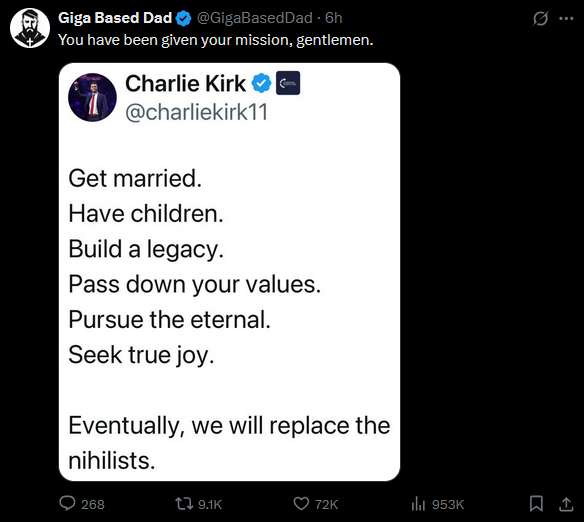The image size is (584, 522).
Task: Toggle the bookmark icon
Action: tap(536, 504)
